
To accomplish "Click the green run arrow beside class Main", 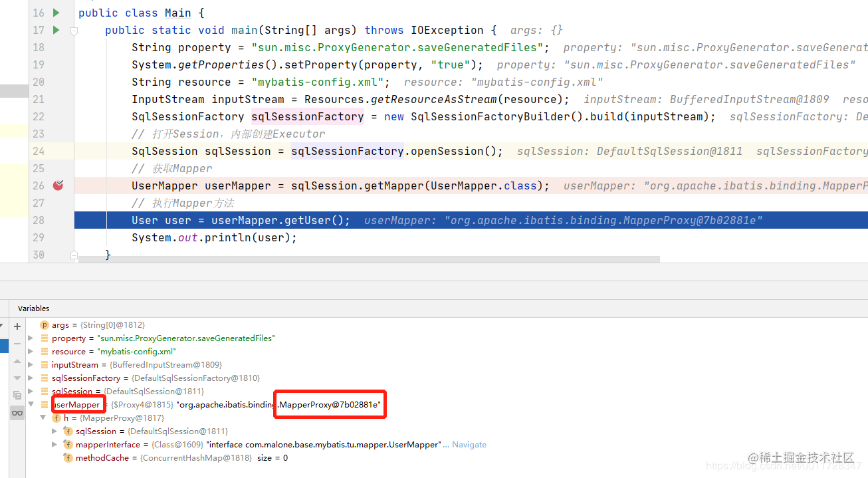I will pyautogui.click(x=56, y=13).
